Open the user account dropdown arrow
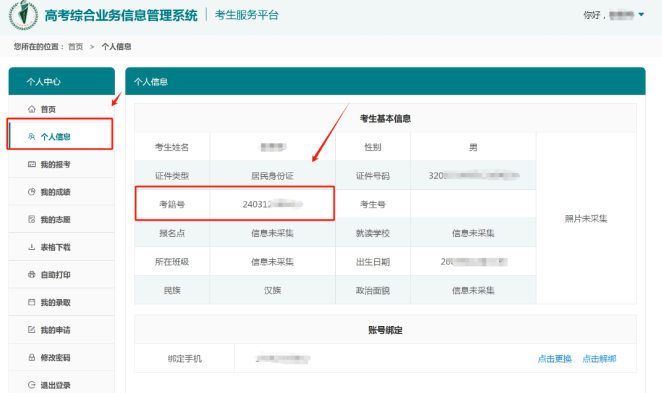Viewport: 662px width, 393px height. coord(641,15)
